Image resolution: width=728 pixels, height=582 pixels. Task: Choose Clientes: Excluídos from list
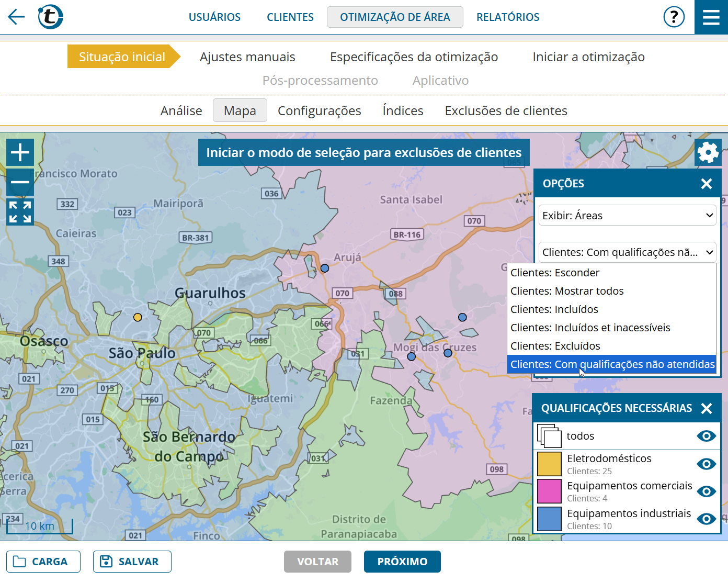(555, 346)
